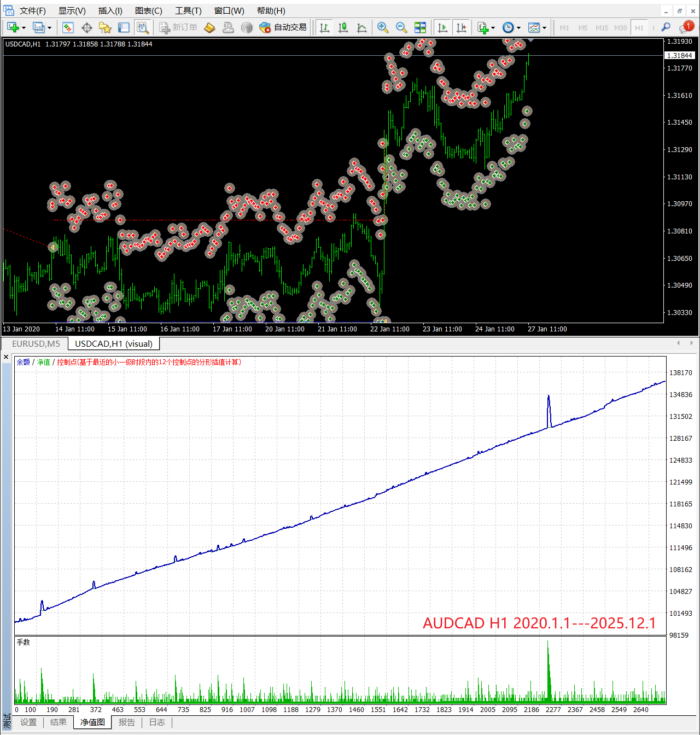
Task: Switch to the EURUSD,M5 chart tab
Action: (x=36, y=343)
